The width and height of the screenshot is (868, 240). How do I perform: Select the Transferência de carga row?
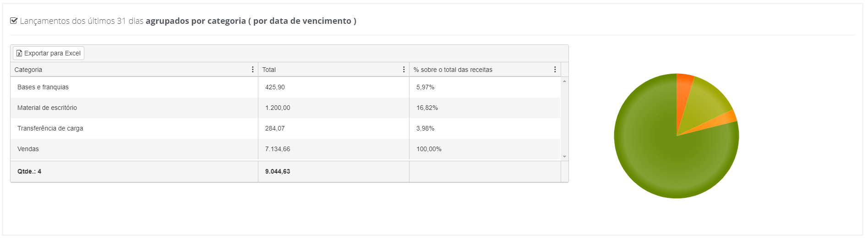click(285, 128)
